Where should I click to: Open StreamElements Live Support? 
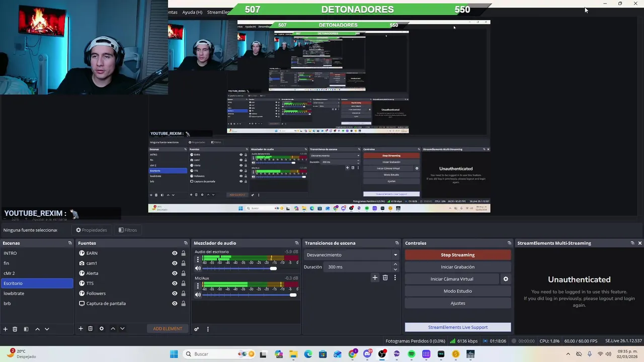click(458, 327)
